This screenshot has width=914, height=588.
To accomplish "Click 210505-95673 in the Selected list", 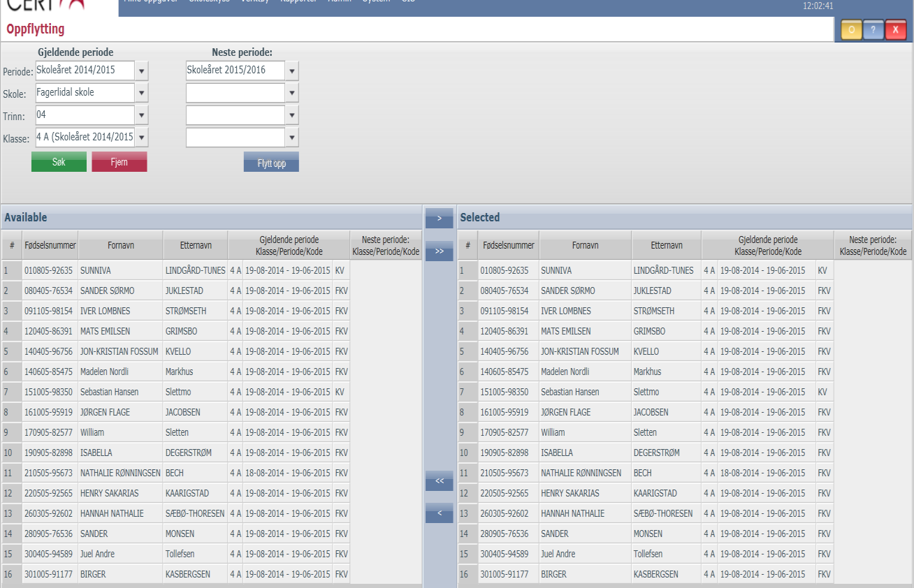I will point(505,473).
